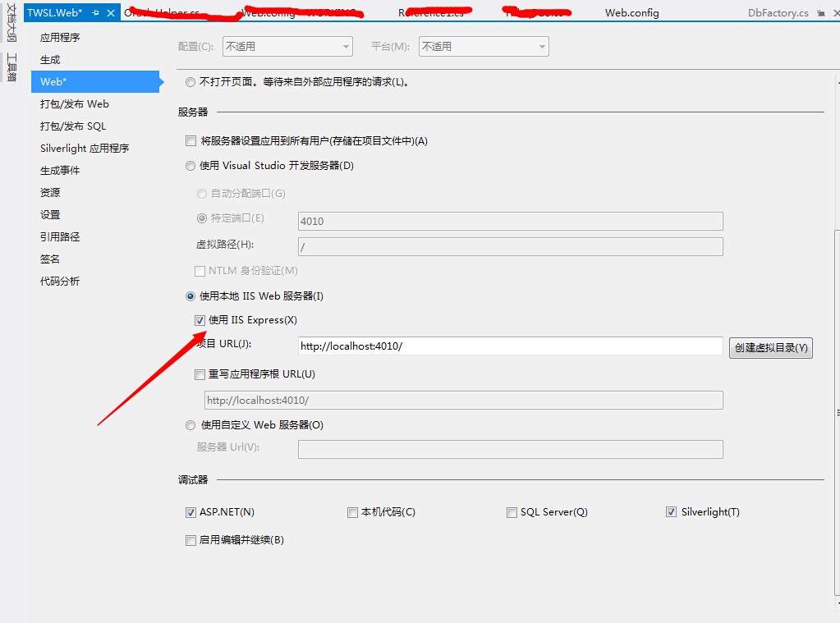Close the TWSL.Web* tab
The width and height of the screenshot is (840, 623).
111,13
